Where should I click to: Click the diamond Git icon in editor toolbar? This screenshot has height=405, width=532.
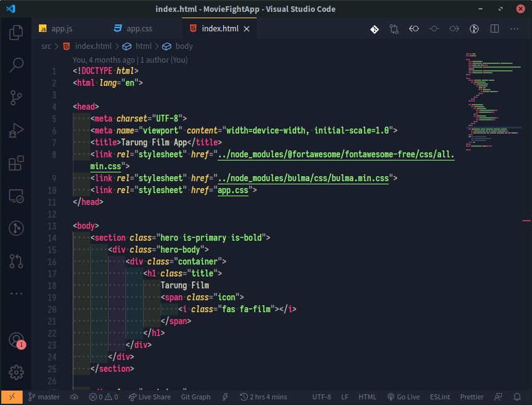pyautogui.click(x=375, y=29)
